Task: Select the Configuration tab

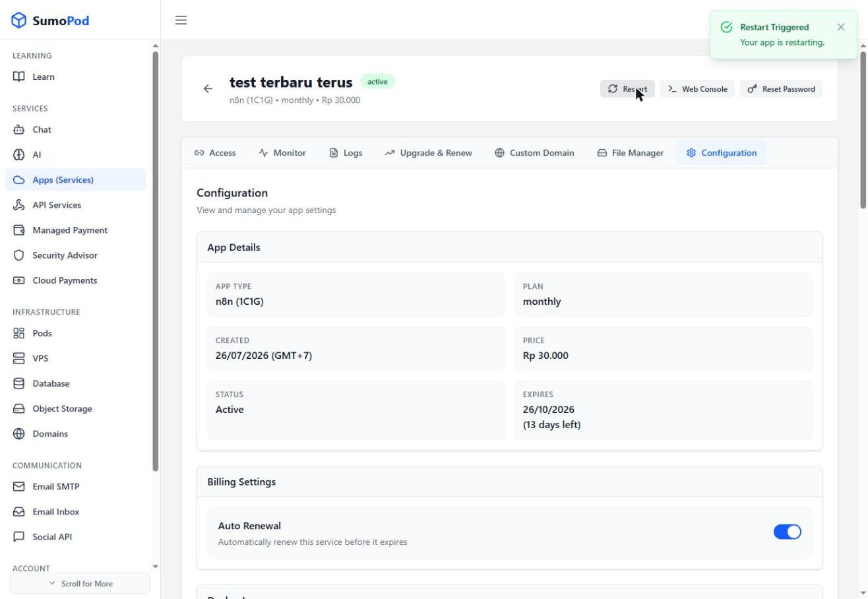Action: [x=721, y=152]
